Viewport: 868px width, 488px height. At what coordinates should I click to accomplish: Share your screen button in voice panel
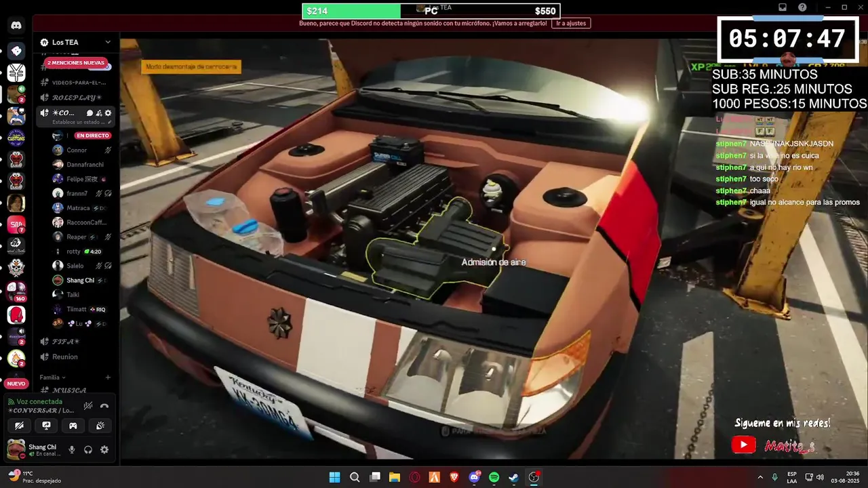point(46,426)
